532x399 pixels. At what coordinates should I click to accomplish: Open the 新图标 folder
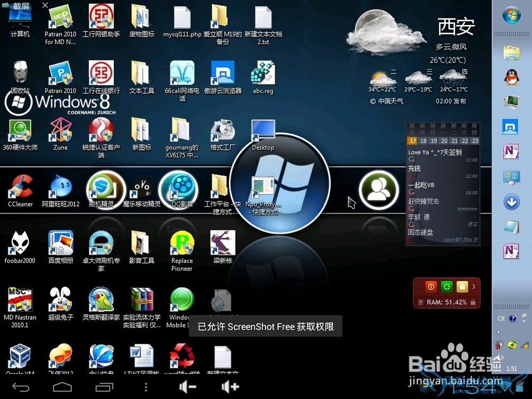click(x=142, y=135)
